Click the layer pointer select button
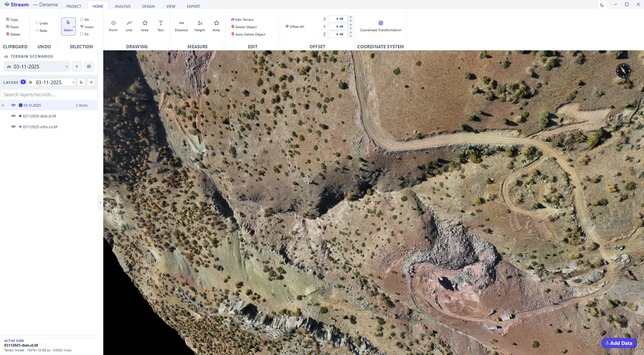Screen dimensions: 644x355 [x=81, y=82]
